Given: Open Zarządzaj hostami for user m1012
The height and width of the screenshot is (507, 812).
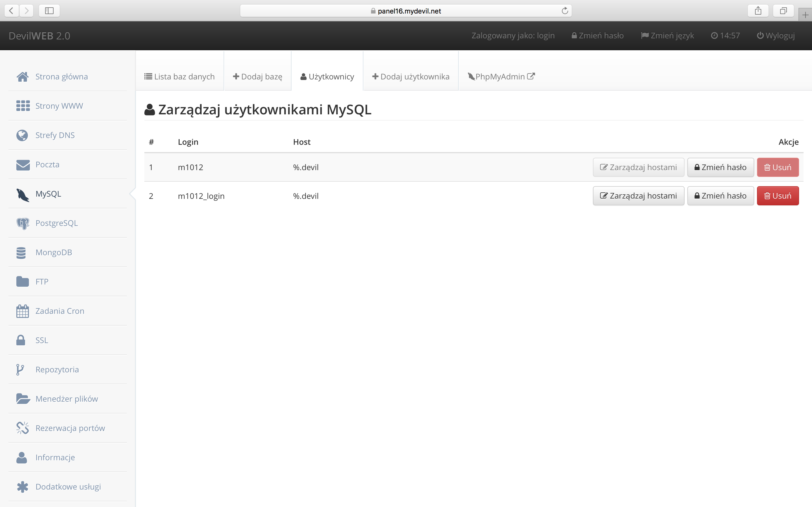Looking at the screenshot, I should (x=638, y=167).
